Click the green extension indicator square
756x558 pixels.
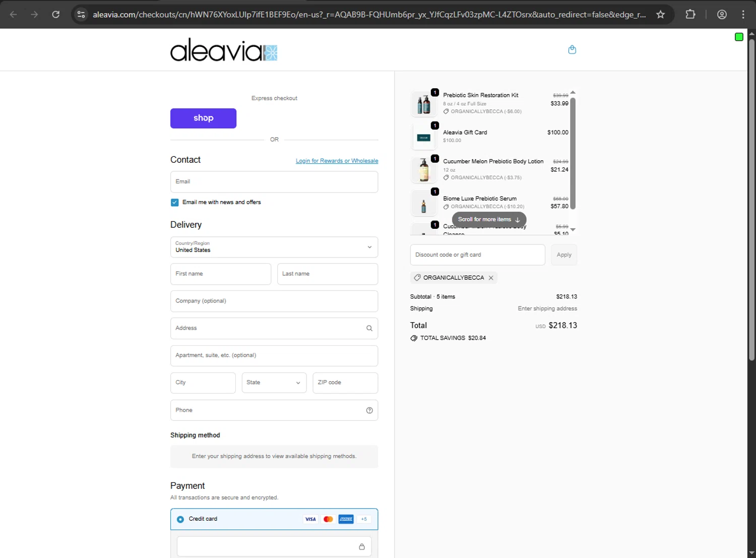739,37
